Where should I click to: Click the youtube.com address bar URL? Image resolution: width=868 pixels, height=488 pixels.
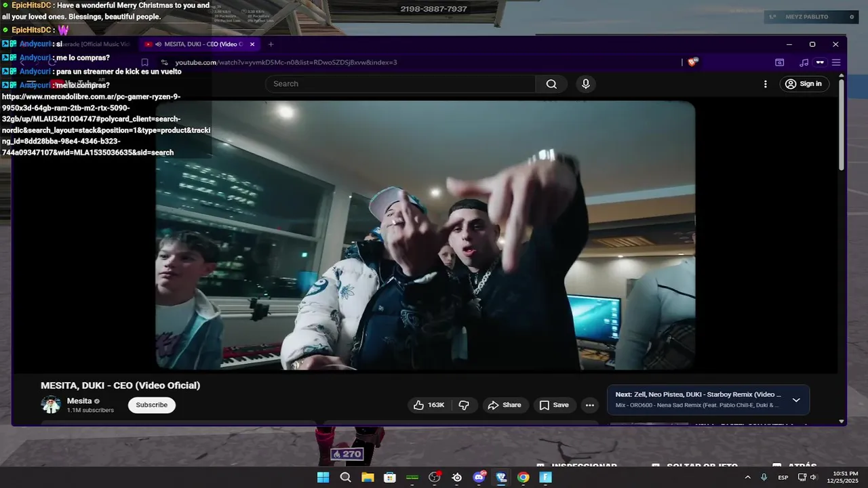[x=285, y=62]
